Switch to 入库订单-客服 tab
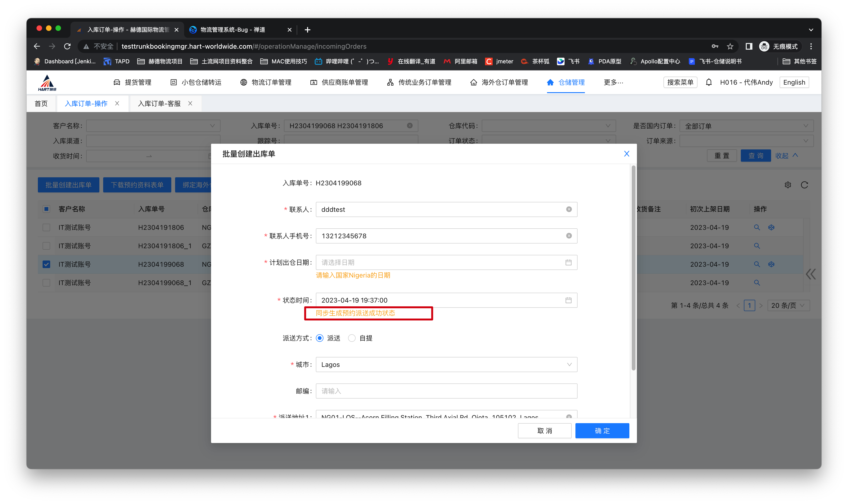Screen dimensions: 848x504 [159, 104]
